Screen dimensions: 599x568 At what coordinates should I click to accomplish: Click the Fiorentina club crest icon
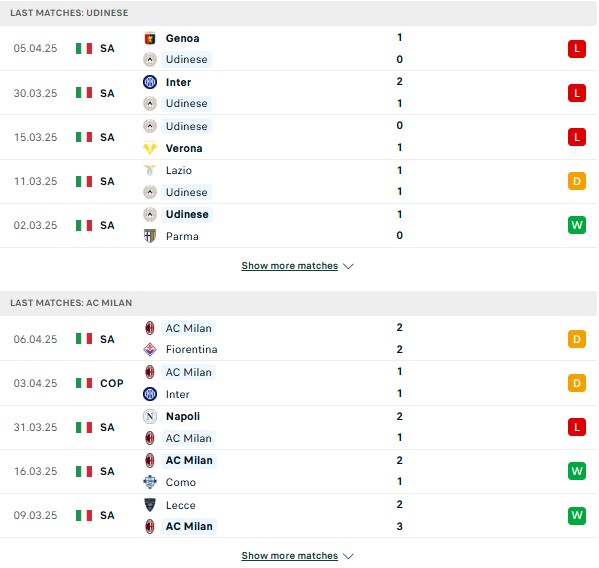coord(150,350)
